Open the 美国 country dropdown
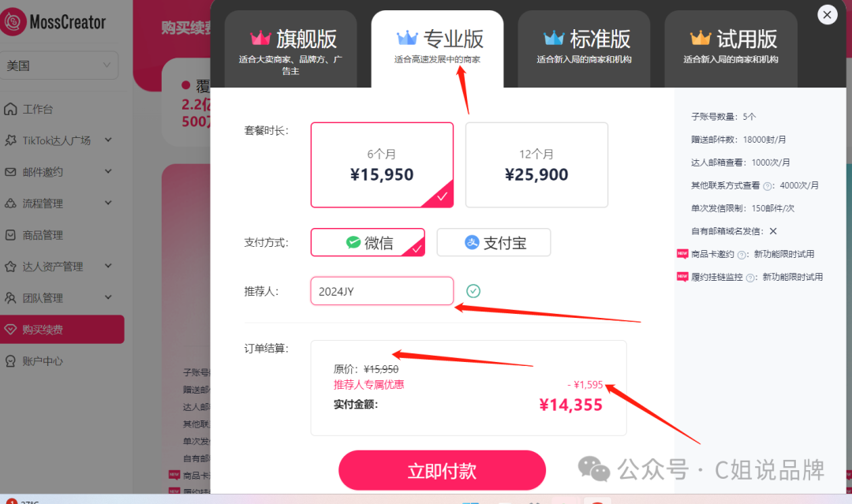 coord(58,65)
